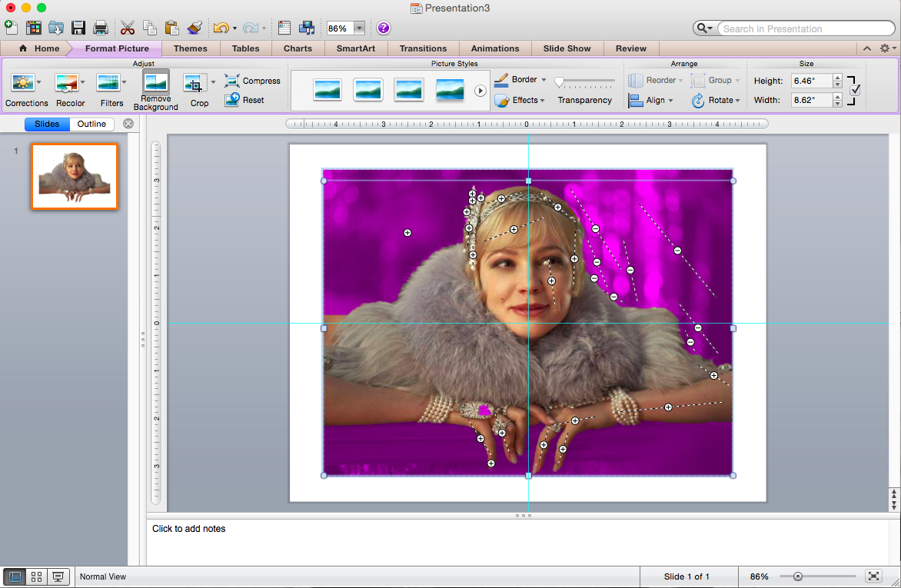
Task: Switch to the Outline pane view
Action: tap(91, 124)
